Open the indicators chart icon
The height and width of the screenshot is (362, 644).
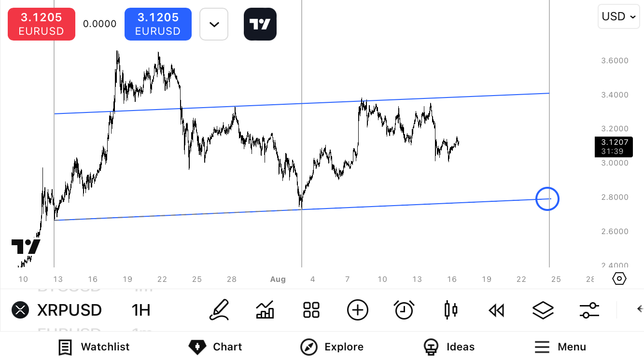[x=265, y=310]
